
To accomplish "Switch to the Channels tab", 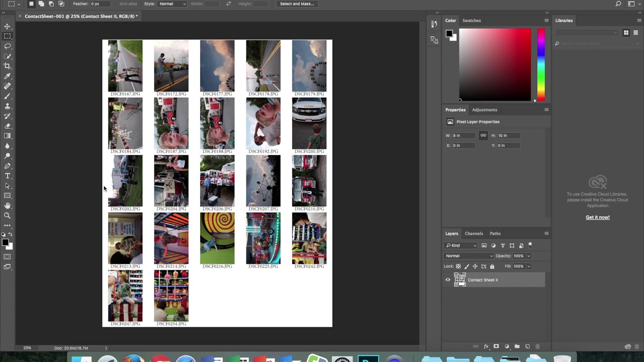I will click(473, 233).
